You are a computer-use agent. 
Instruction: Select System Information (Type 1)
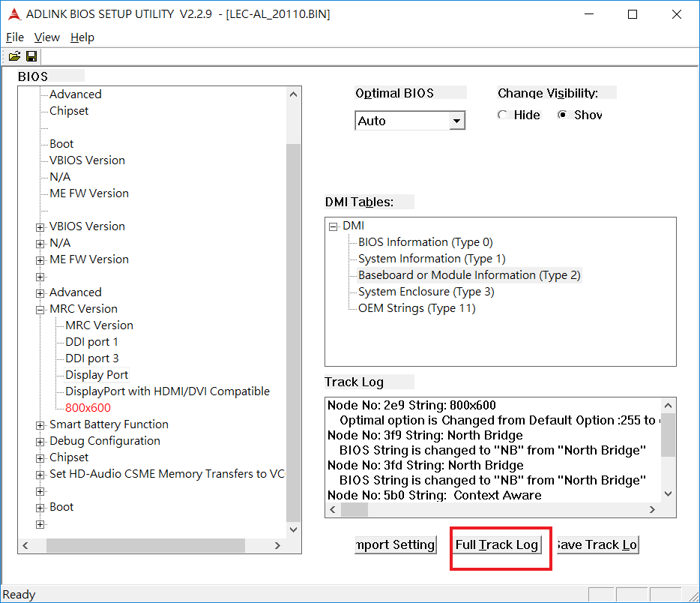(432, 259)
